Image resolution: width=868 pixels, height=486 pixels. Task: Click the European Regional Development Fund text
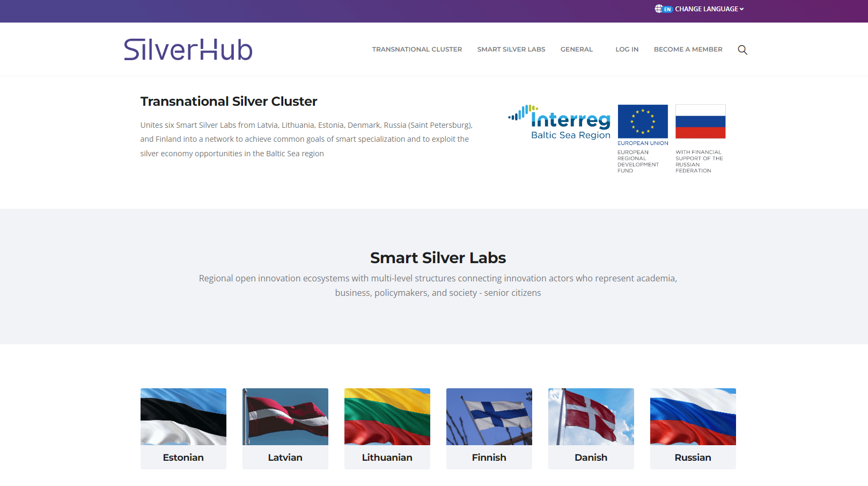(x=638, y=162)
